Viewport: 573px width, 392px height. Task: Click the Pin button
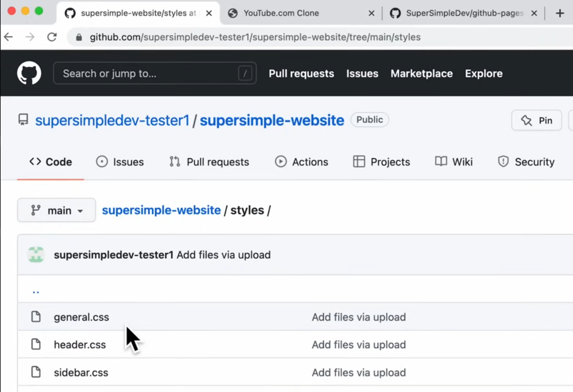(536, 120)
